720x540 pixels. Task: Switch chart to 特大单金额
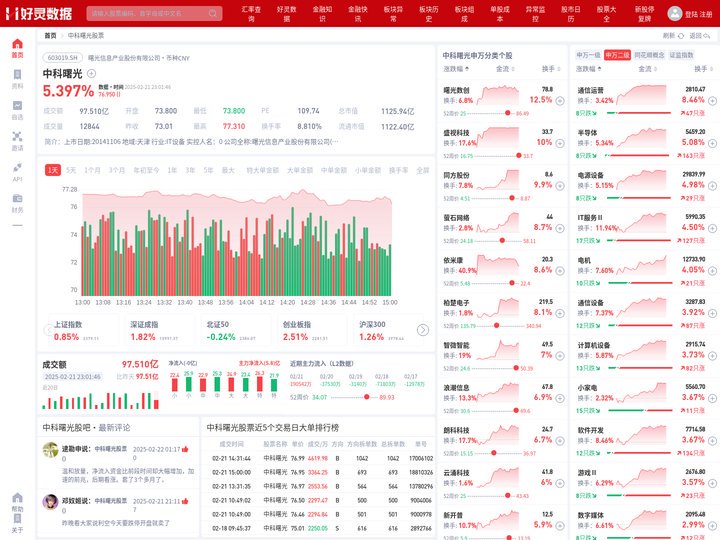(x=263, y=170)
